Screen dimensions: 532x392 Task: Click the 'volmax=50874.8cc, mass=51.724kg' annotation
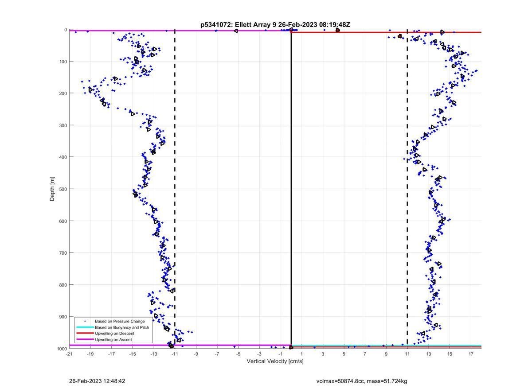362,381
